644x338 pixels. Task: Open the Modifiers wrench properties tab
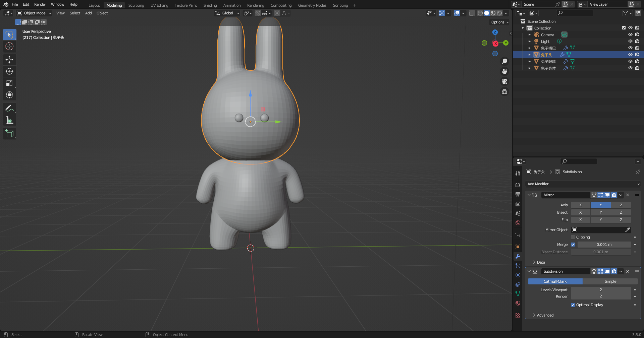[x=518, y=256]
